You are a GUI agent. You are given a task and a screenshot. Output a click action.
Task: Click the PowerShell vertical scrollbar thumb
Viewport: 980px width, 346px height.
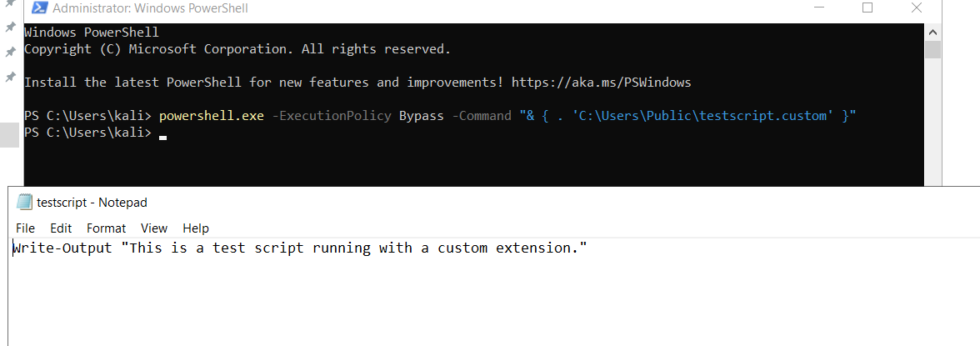(x=932, y=49)
